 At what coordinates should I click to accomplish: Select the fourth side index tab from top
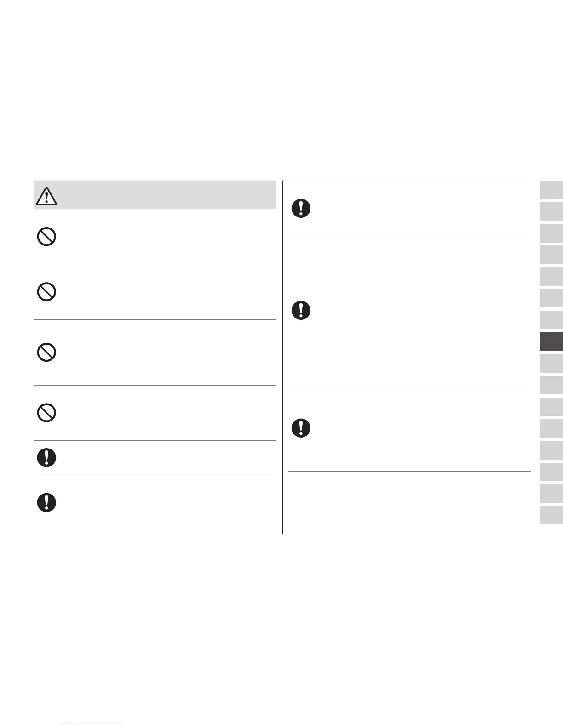click(551, 255)
